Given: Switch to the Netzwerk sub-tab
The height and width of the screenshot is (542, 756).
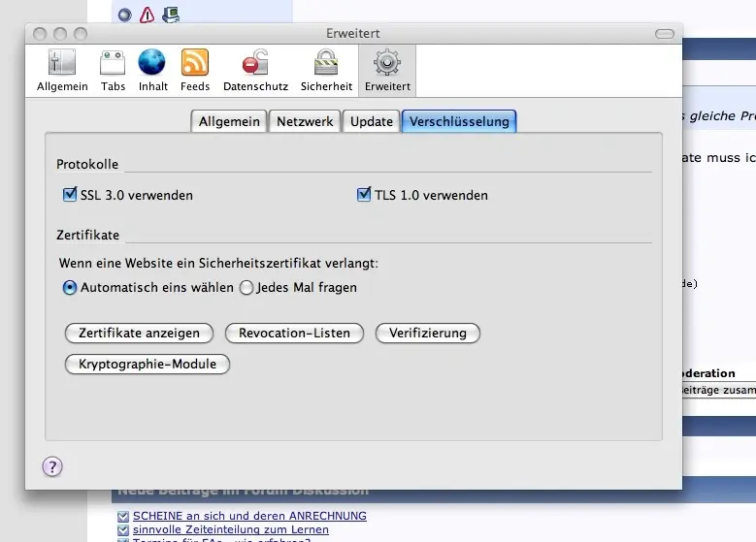Looking at the screenshot, I should 305,121.
